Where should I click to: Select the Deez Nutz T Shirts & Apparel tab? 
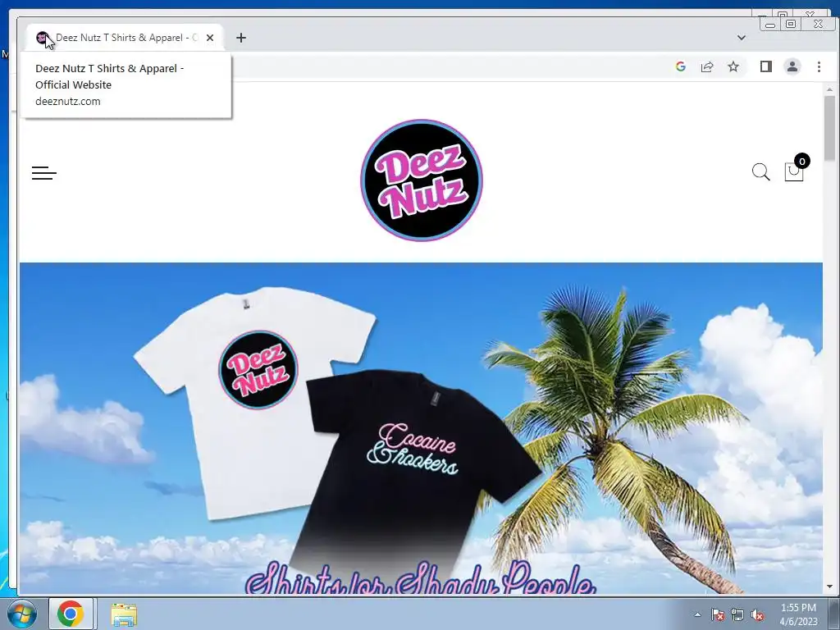click(x=126, y=38)
